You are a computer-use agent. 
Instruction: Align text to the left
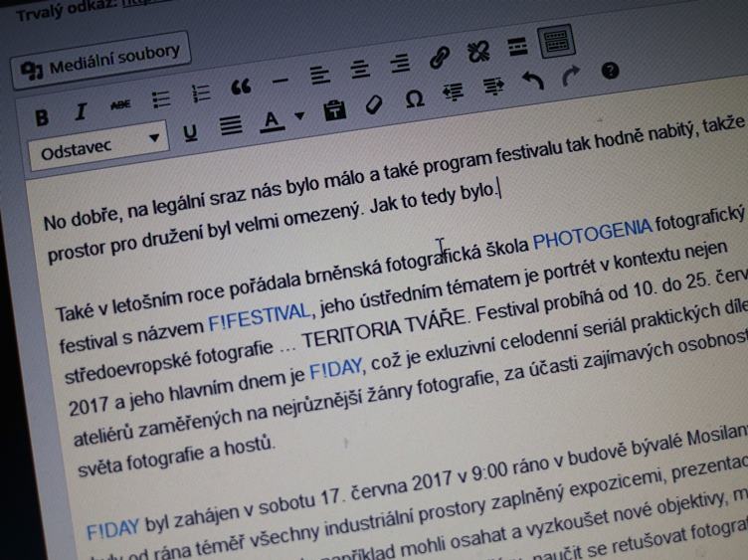[320, 76]
